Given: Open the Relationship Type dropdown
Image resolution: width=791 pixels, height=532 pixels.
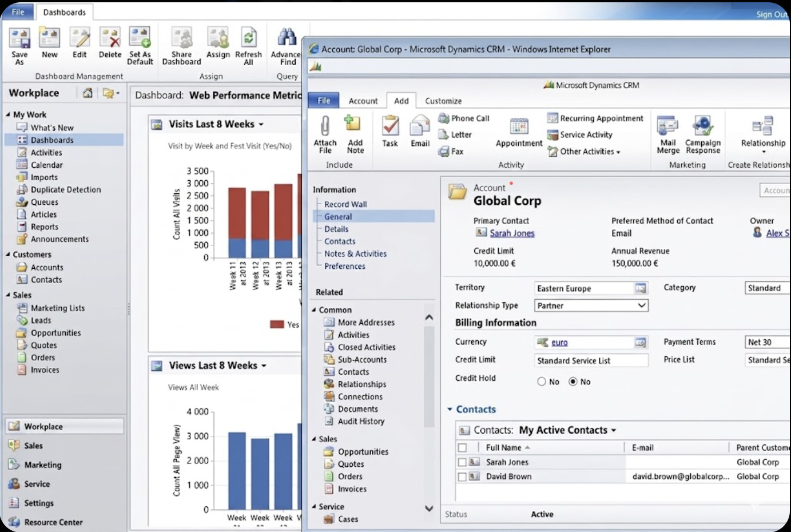Looking at the screenshot, I should 642,305.
